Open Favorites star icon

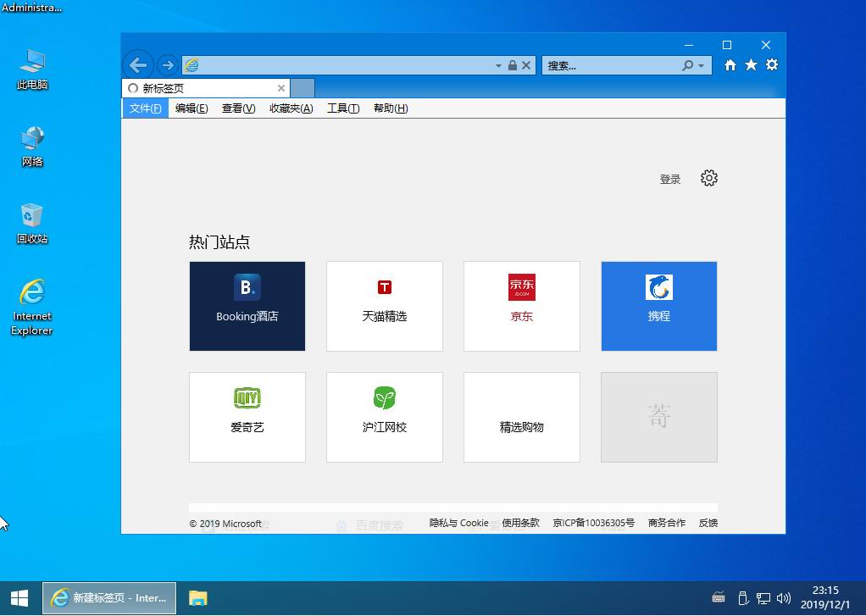751,65
